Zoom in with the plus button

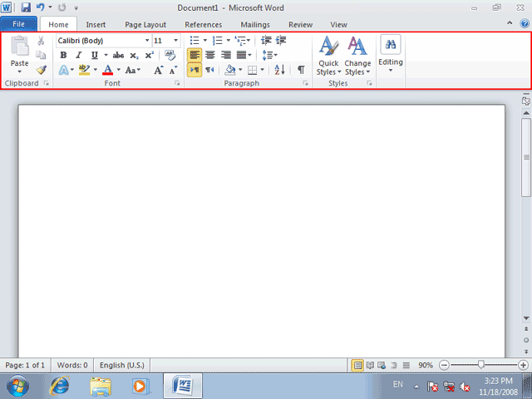click(x=523, y=366)
